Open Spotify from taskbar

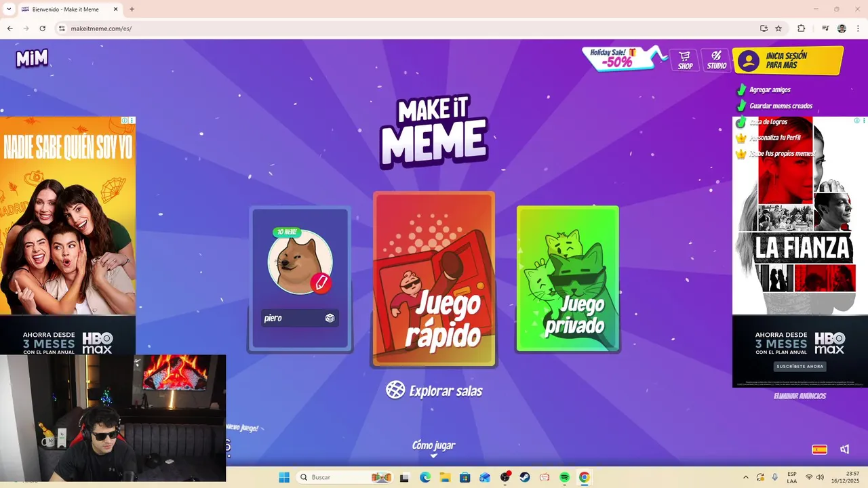point(564,477)
